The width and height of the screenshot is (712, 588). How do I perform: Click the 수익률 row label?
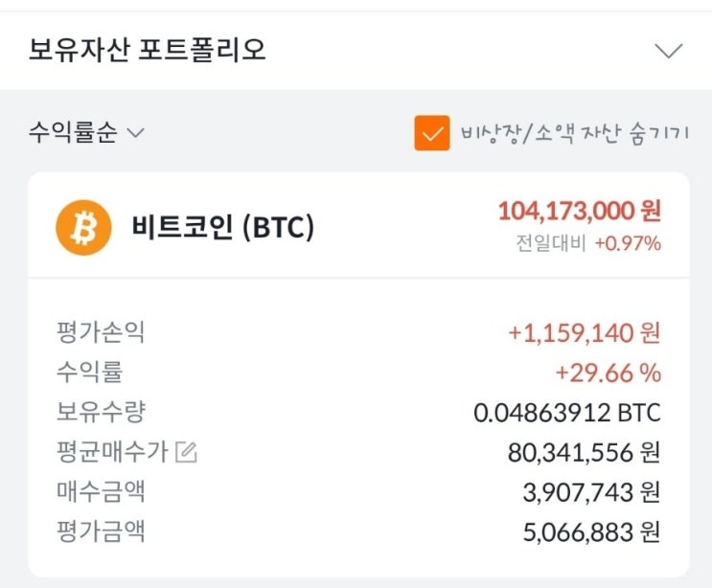(89, 372)
